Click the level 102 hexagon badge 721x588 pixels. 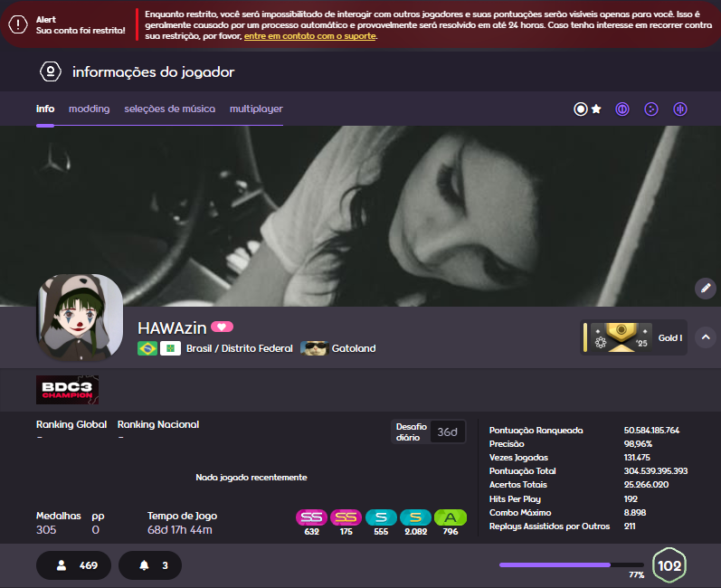click(x=669, y=565)
